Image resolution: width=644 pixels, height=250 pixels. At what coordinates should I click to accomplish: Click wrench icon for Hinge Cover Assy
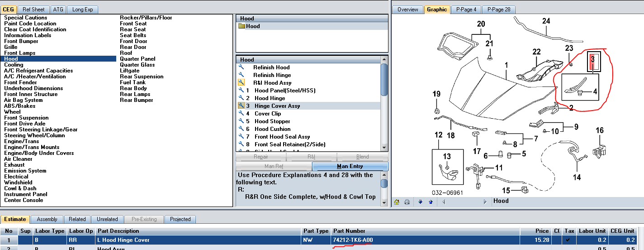pyautogui.click(x=241, y=106)
